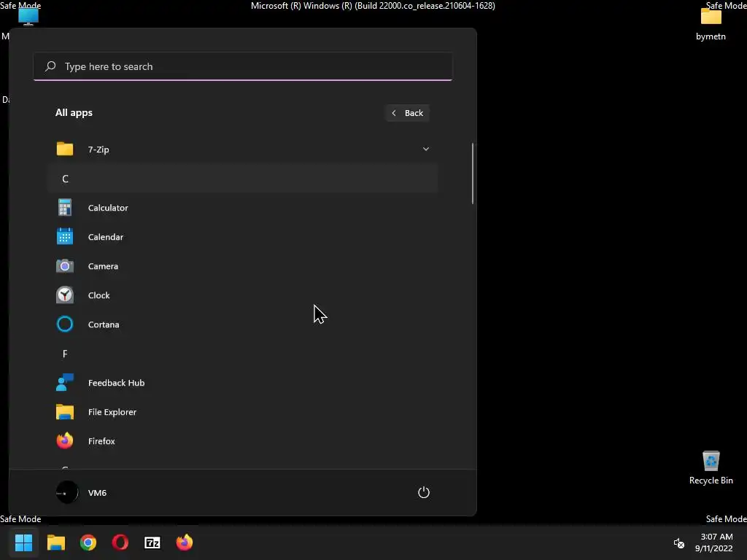Click the Back button in All apps
The width and height of the screenshot is (747, 560).
407,113
